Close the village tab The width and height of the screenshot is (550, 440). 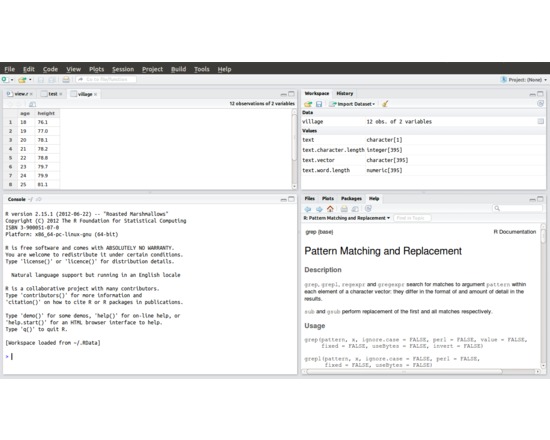click(95, 94)
